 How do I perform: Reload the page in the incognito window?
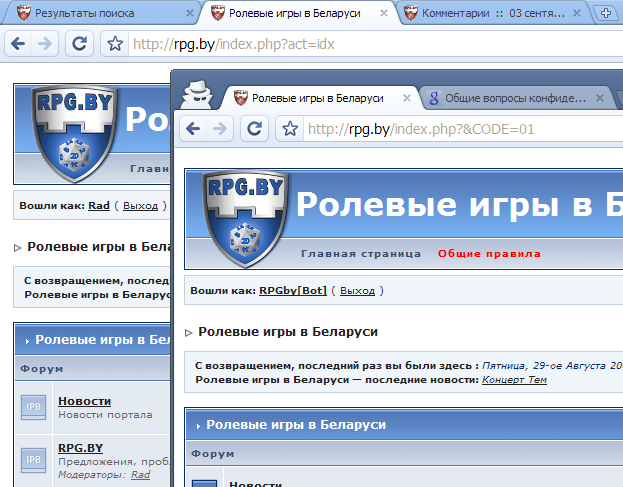point(254,128)
